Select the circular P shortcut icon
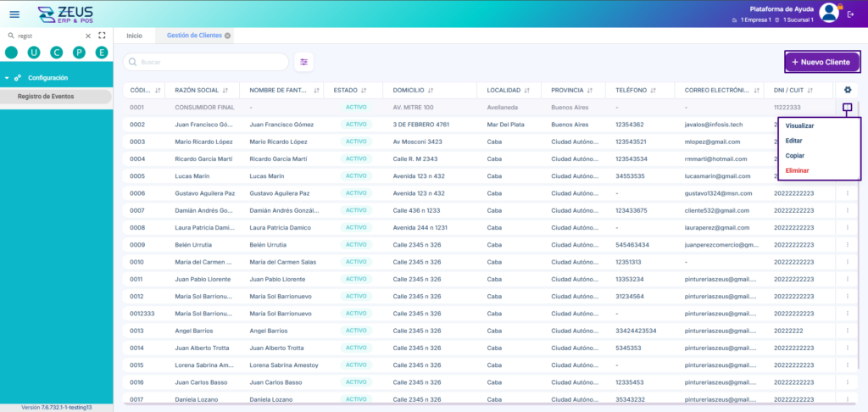 tap(79, 53)
